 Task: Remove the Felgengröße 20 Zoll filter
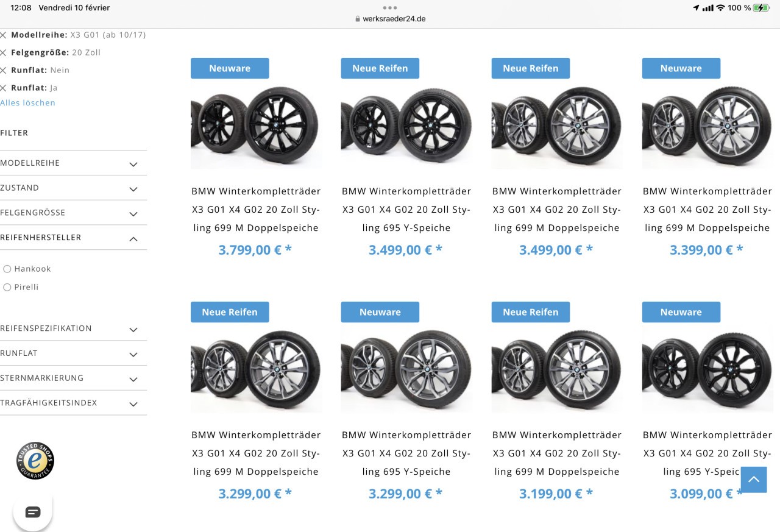click(3, 53)
